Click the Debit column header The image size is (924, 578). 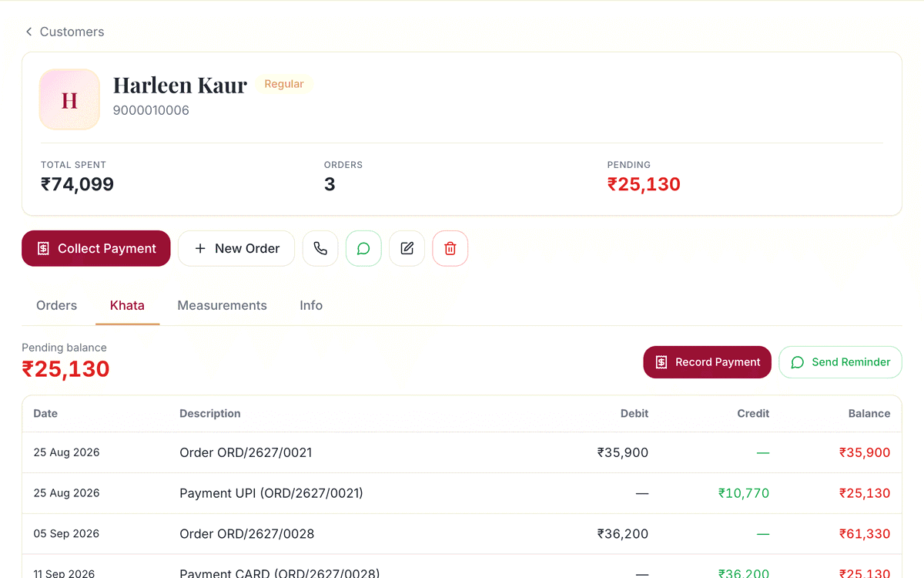634,414
